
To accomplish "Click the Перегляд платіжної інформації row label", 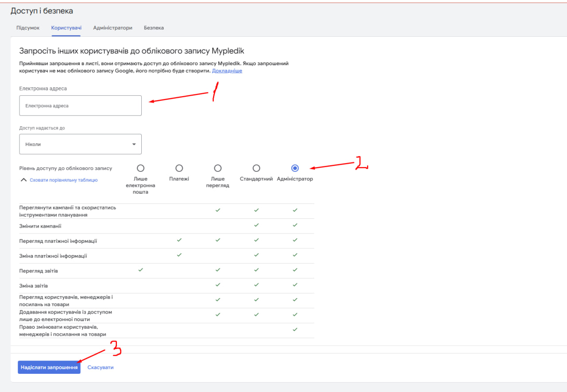I will (x=58, y=241).
